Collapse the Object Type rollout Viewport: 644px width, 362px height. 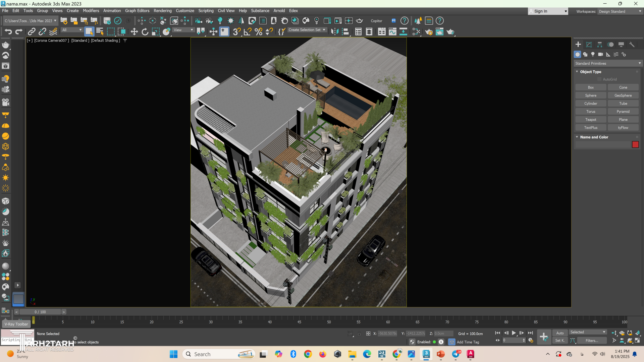point(577,72)
